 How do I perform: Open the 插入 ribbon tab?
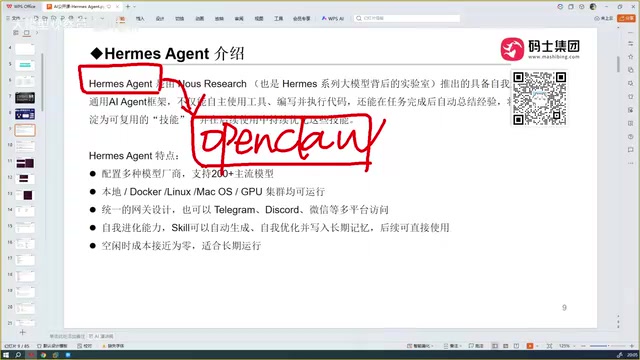pos(140,19)
